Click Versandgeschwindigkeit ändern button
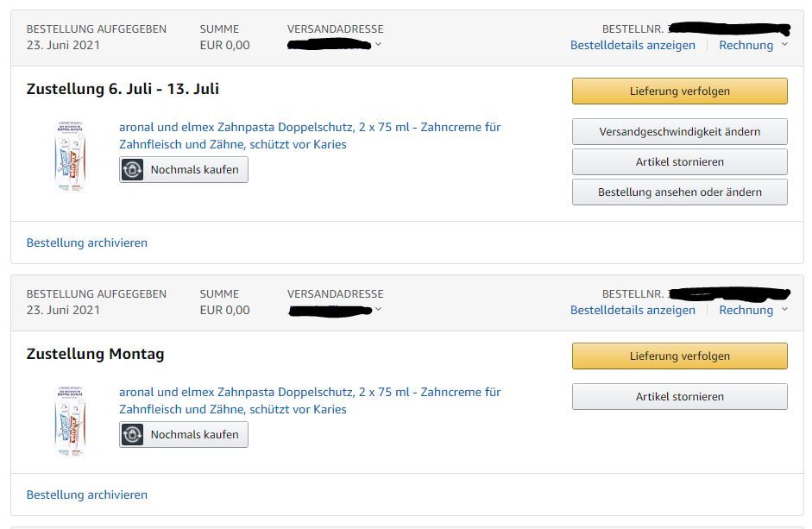Screen dimensions: 812x529 click(x=679, y=131)
